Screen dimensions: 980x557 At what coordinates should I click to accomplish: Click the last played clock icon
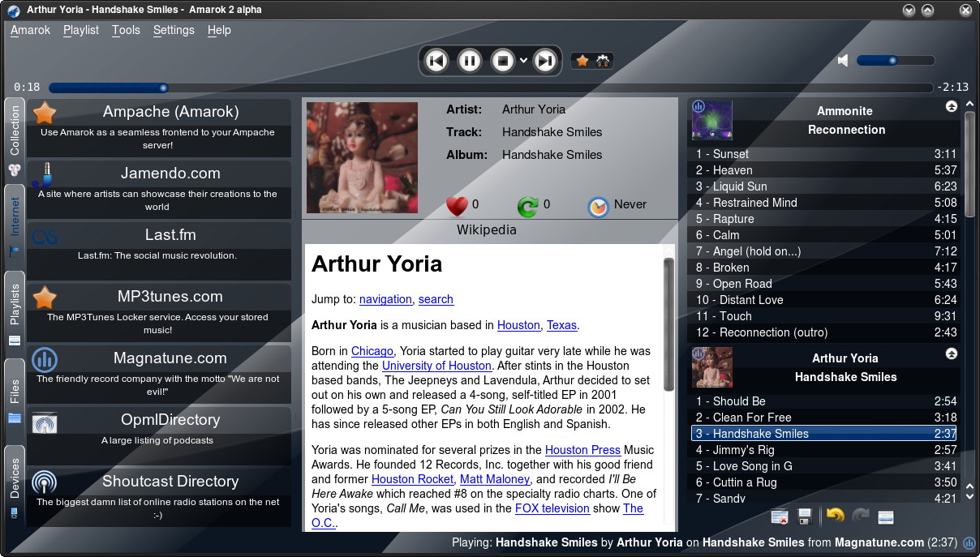[x=598, y=206]
